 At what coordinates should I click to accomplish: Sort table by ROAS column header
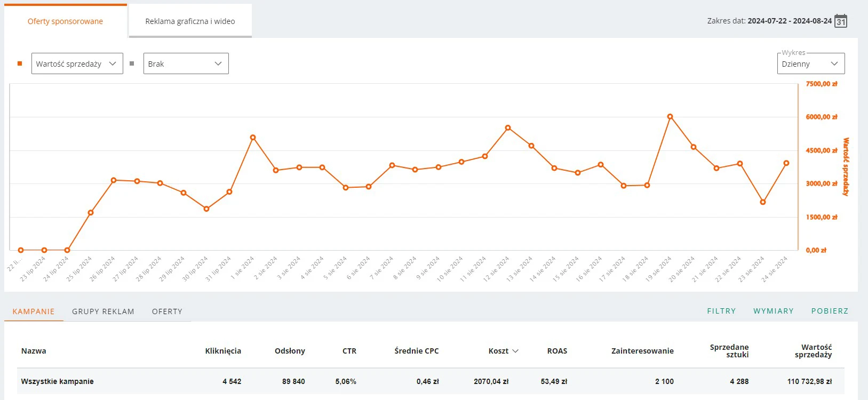pyautogui.click(x=557, y=351)
